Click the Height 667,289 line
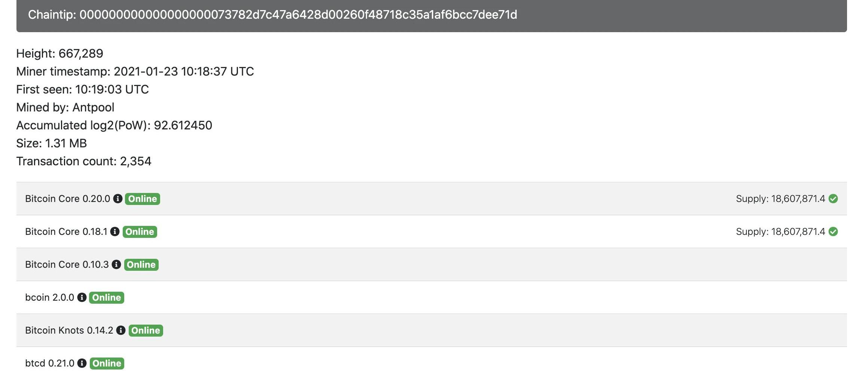This screenshot has width=868, height=371. (x=59, y=53)
